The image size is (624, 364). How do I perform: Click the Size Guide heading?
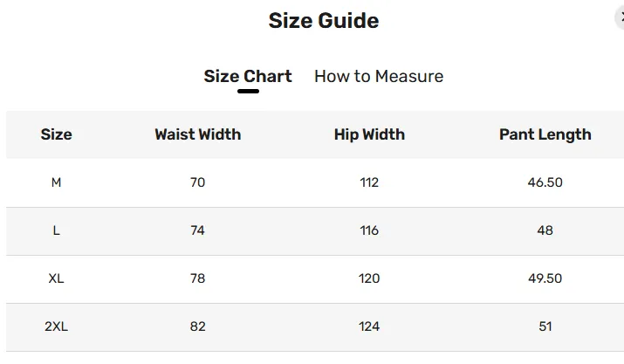(324, 21)
